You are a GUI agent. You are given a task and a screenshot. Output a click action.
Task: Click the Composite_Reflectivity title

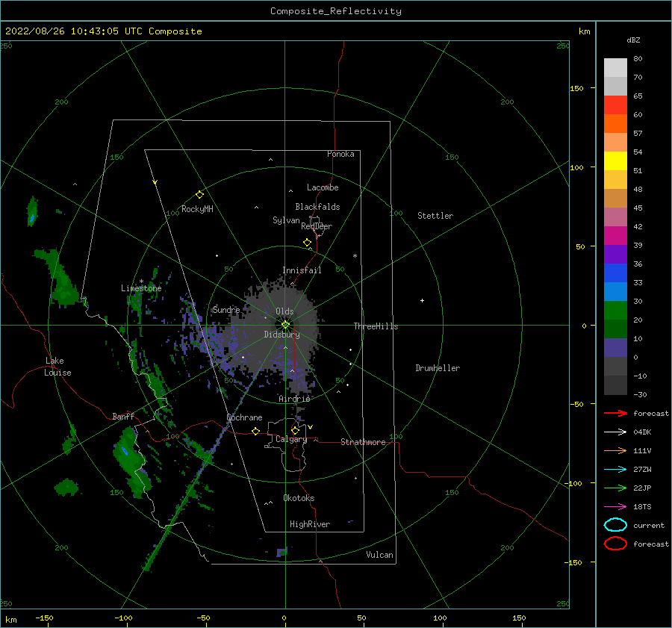click(x=336, y=11)
